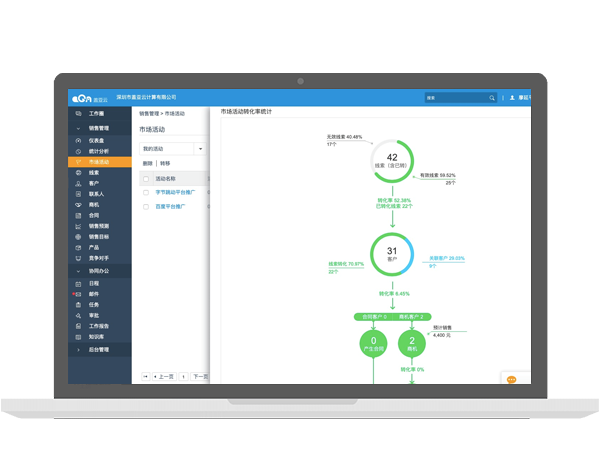The width and height of the screenshot is (600, 470).
Task: Click the 2 商机 green circle
Action: click(412, 343)
